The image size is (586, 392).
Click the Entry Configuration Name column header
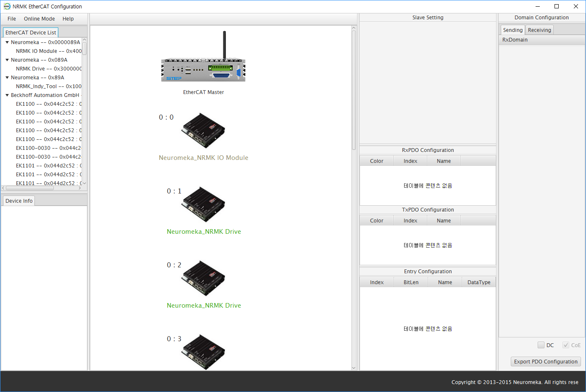(x=445, y=282)
